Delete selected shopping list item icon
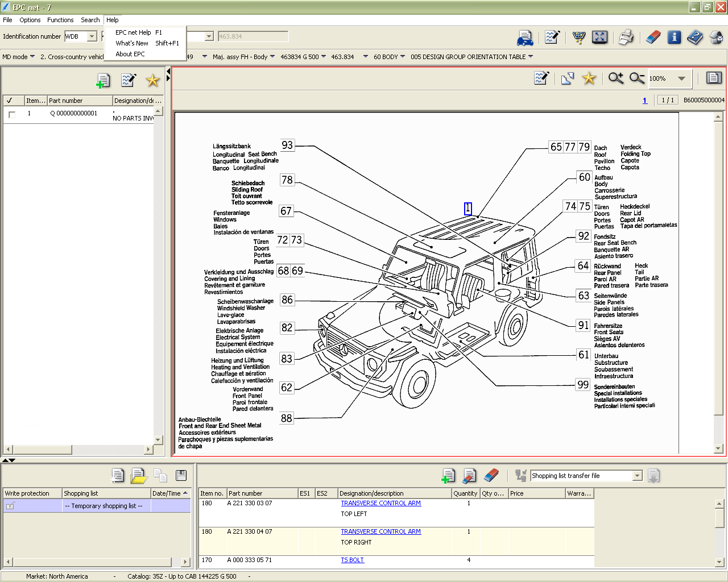The width and height of the screenshot is (728, 582). click(470, 476)
